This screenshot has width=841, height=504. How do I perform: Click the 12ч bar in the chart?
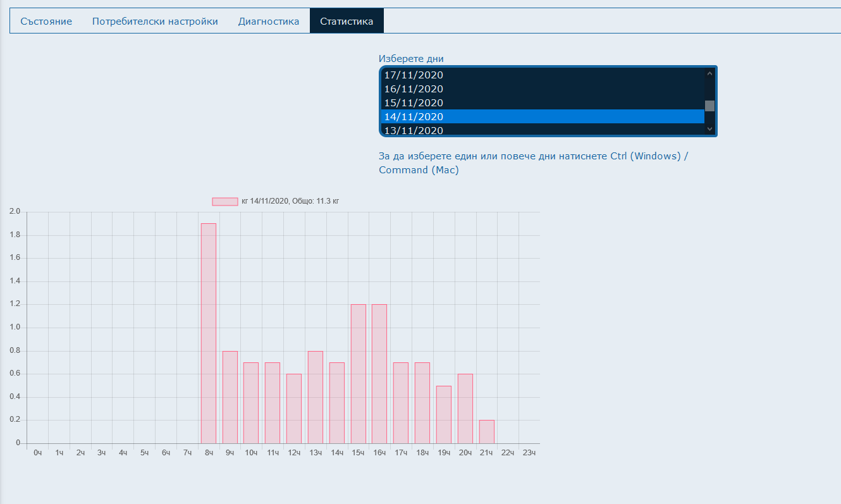[x=294, y=409]
